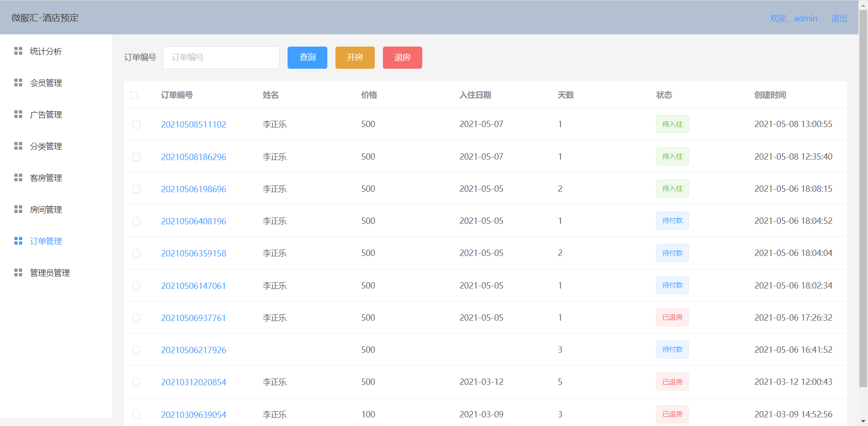868x426 pixels.
Task: Click the 已退房 tag for order 20210312020854
Action: click(x=672, y=382)
